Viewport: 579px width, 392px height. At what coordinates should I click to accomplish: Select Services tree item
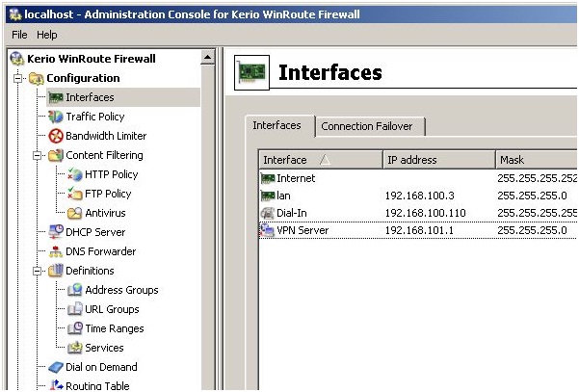[104, 348]
